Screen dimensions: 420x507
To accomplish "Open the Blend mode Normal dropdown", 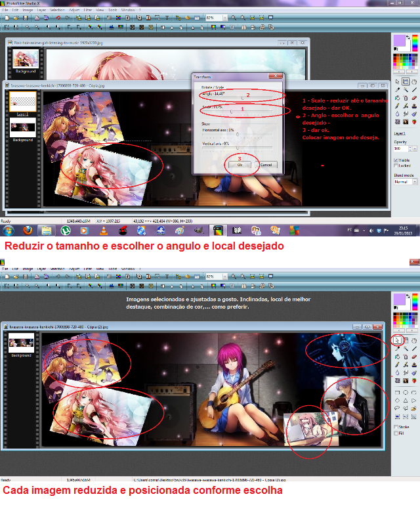I will point(415,182).
